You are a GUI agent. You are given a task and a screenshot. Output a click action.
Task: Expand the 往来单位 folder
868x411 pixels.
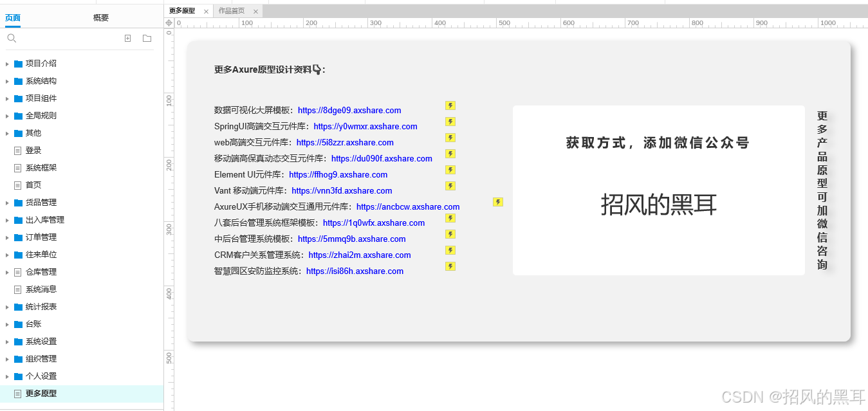(7, 255)
